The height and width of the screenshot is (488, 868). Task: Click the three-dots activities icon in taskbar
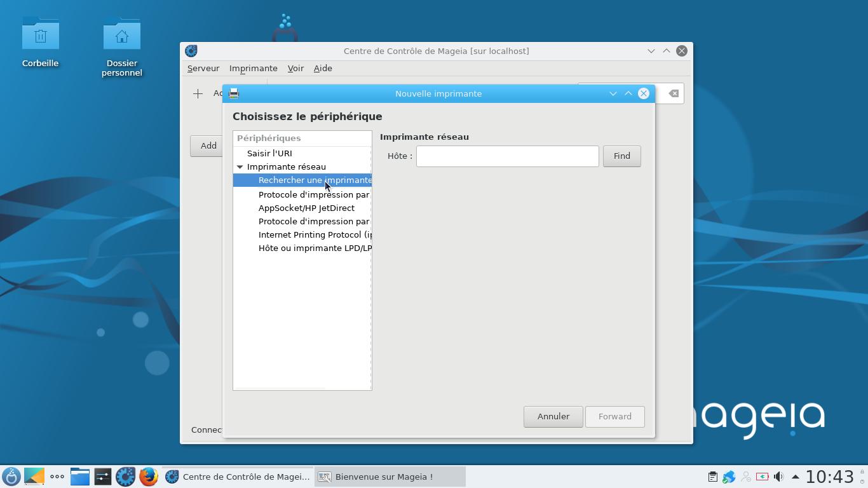[57, 477]
